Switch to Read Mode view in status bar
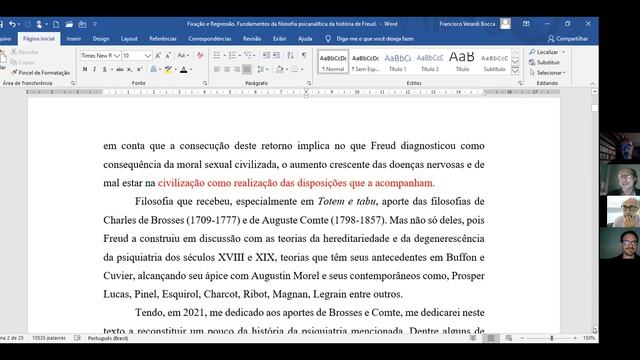The width and height of the screenshot is (640, 360). 473,338
